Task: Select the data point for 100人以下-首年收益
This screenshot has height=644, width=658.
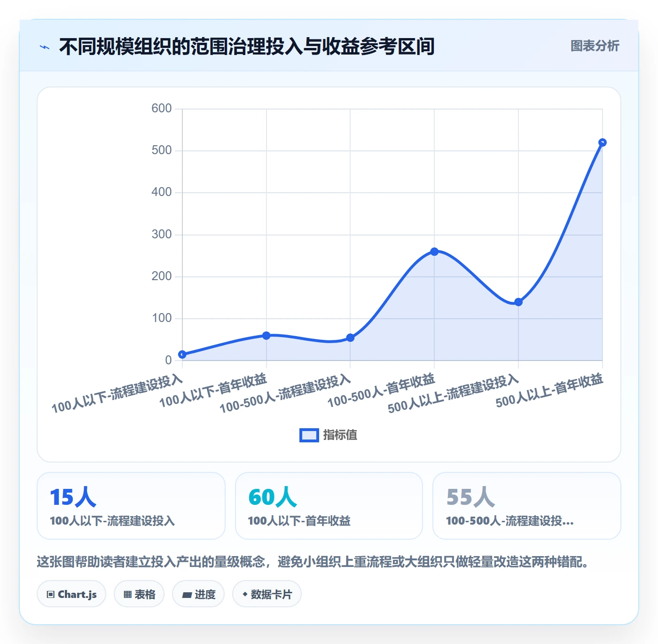Action: pos(266,336)
